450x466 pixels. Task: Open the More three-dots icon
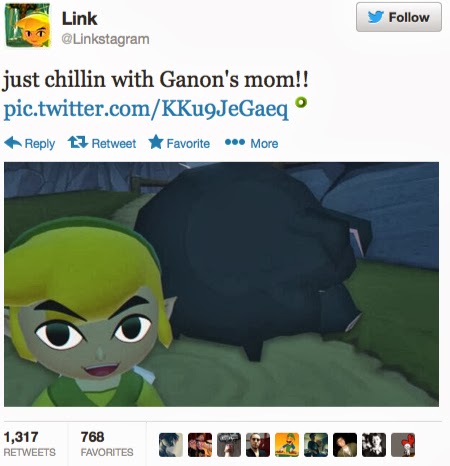[235, 142]
